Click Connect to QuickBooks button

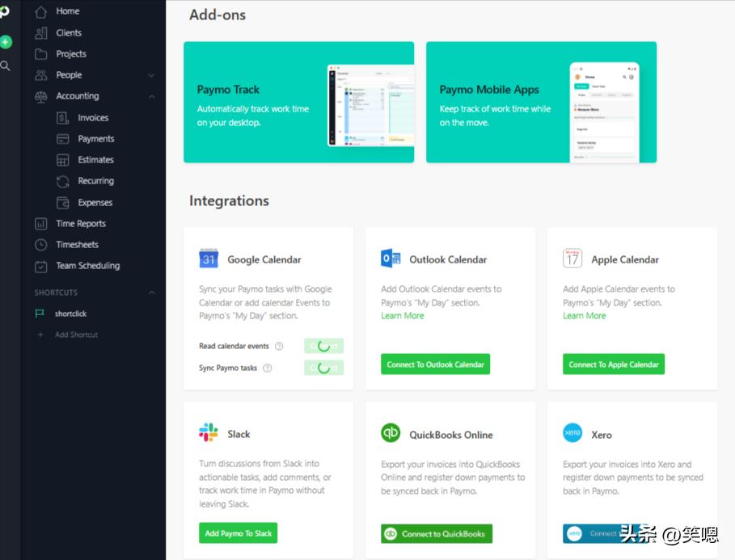[x=437, y=534]
